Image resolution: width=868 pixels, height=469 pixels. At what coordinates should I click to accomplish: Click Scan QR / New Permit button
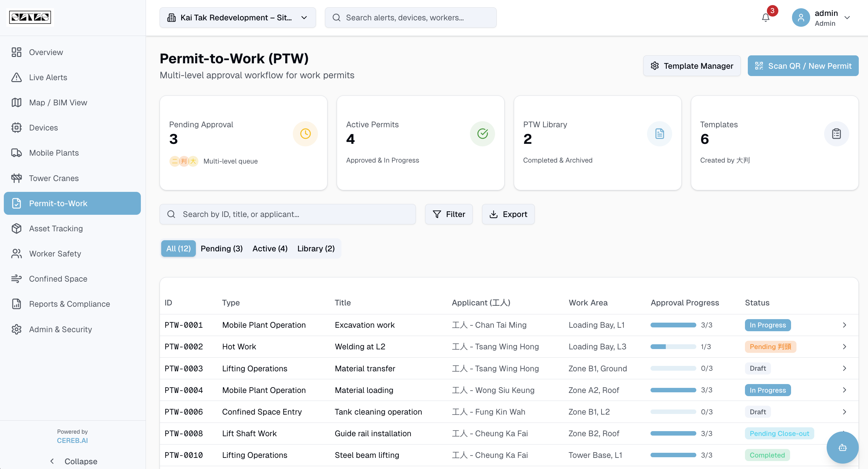tap(803, 66)
